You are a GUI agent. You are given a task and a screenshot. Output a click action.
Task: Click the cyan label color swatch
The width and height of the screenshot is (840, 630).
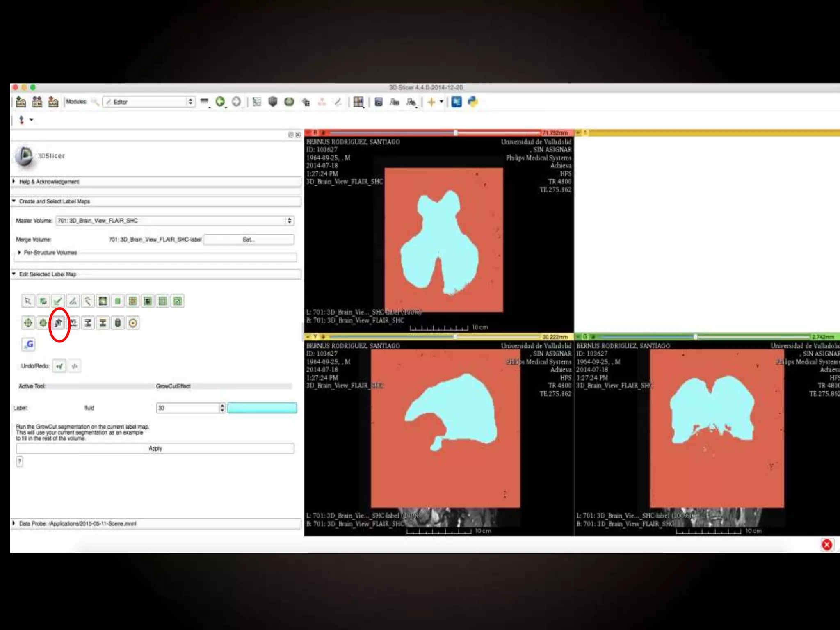(x=262, y=408)
